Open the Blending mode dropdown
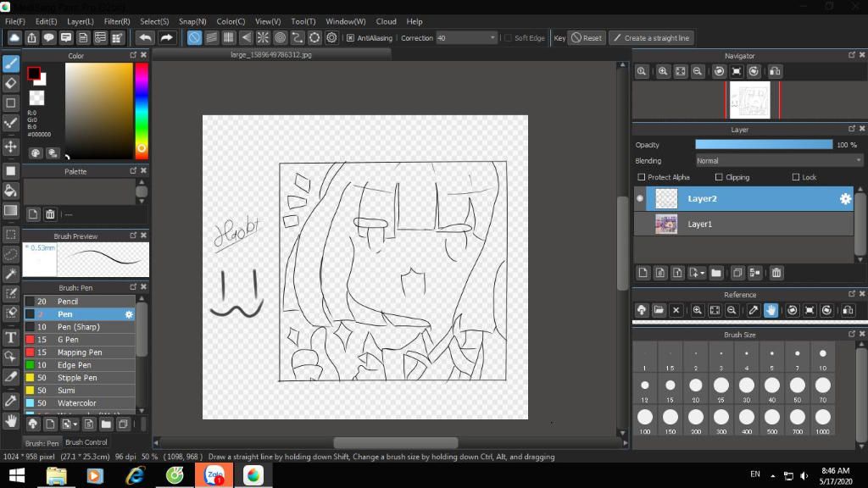The width and height of the screenshot is (868, 488). click(779, 160)
